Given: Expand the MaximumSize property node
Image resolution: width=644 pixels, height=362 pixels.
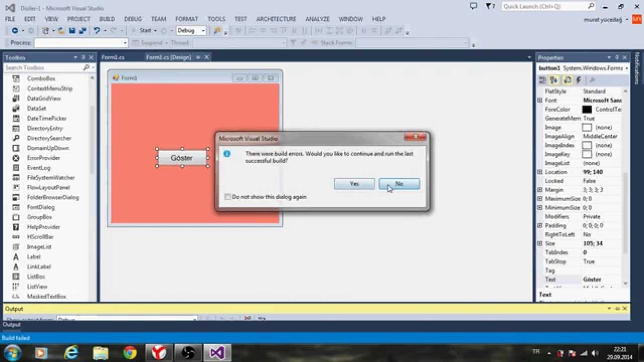Looking at the screenshot, I should (540, 199).
